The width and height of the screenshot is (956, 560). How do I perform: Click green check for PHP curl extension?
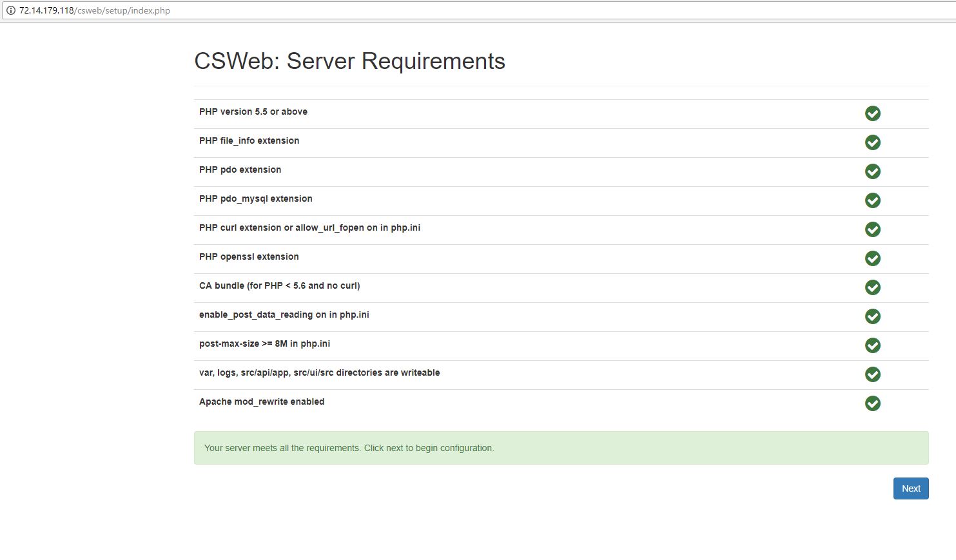pyautogui.click(x=872, y=229)
